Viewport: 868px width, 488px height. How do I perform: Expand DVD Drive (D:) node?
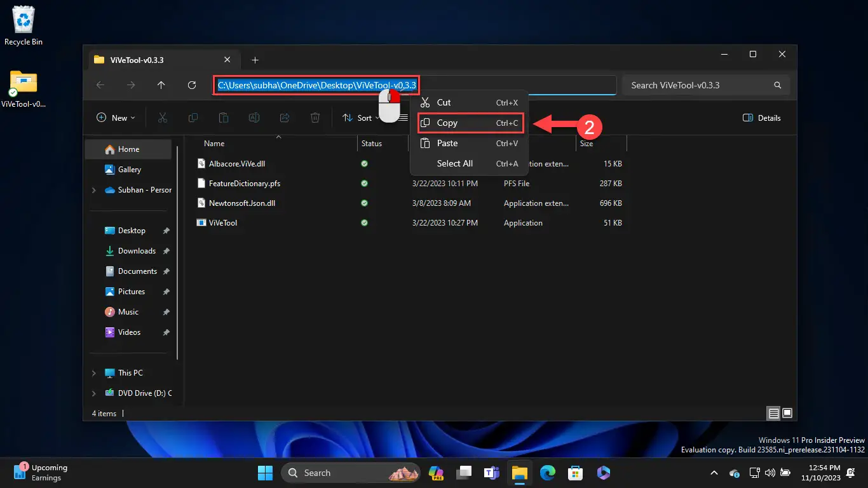tap(94, 393)
